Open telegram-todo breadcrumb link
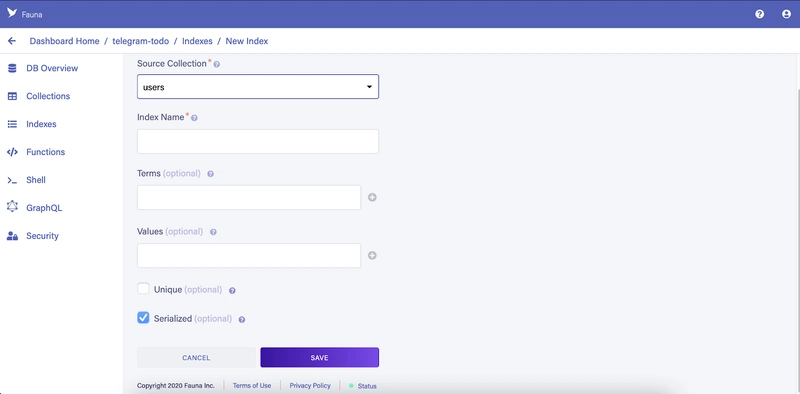 [x=141, y=41]
